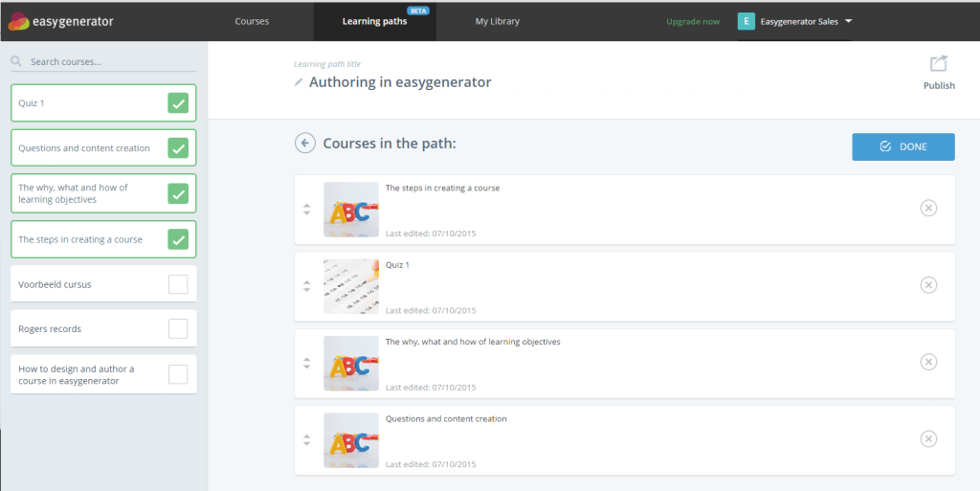Click Questions and content creation path title
980x491 pixels.
click(446, 418)
